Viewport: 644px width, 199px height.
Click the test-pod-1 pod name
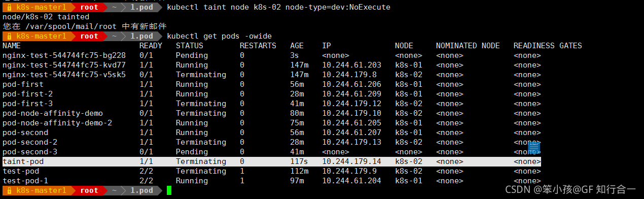(x=25, y=181)
